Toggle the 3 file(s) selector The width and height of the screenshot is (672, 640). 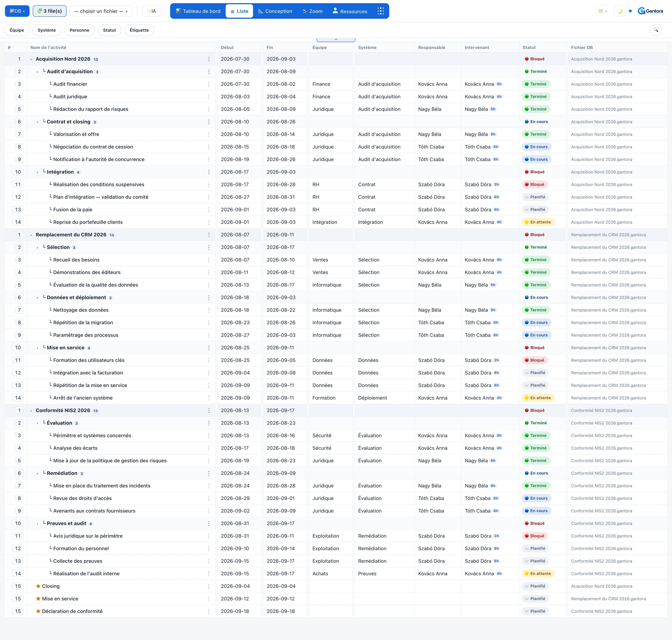pyautogui.click(x=50, y=11)
